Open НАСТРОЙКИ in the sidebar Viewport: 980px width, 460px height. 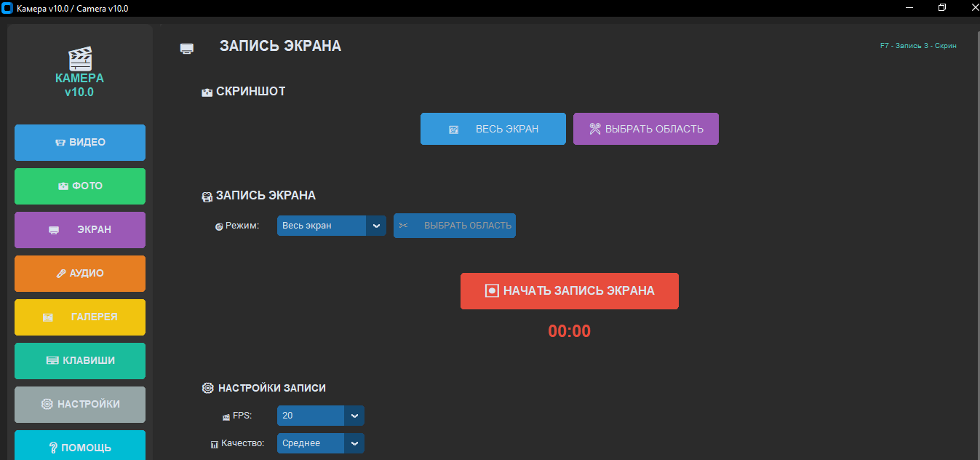tap(80, 405)
